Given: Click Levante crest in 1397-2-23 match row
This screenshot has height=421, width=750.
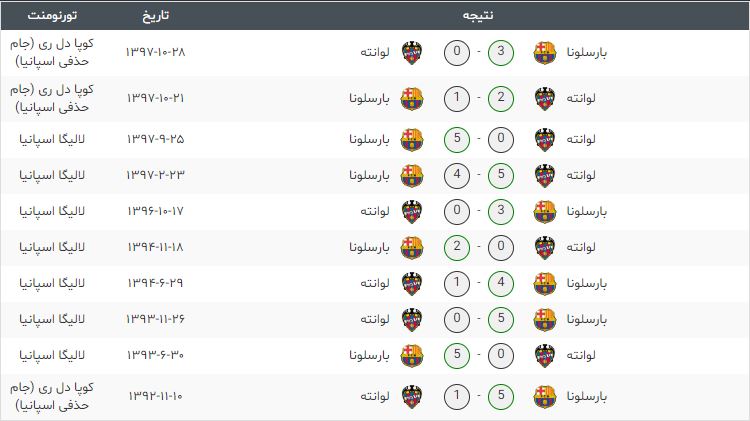Looking at the screenshot, I should click(x=545, y=175).
